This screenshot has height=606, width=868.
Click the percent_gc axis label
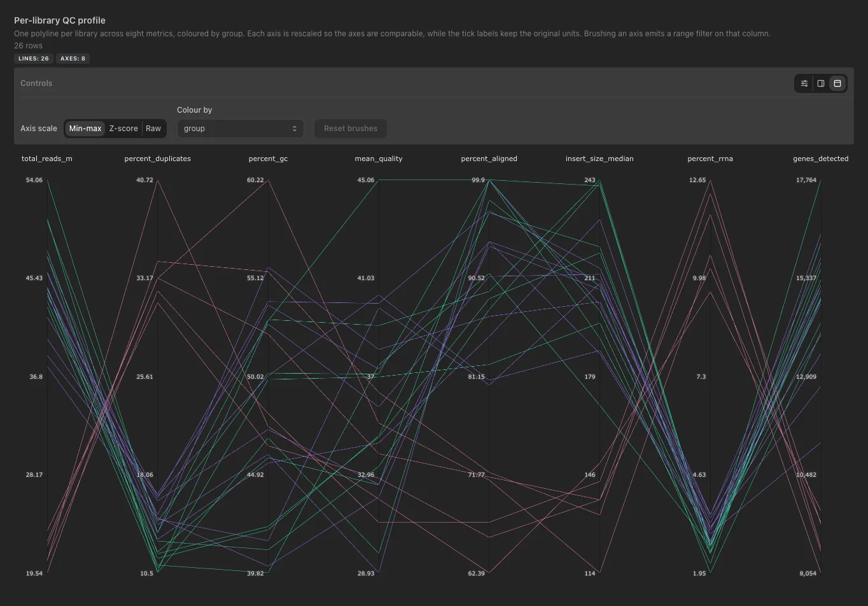click(x=268, y=159)
